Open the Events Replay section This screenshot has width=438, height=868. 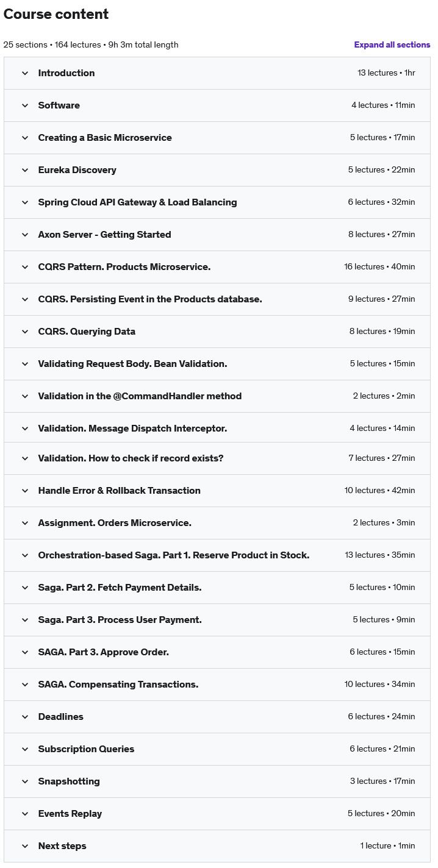70,814
